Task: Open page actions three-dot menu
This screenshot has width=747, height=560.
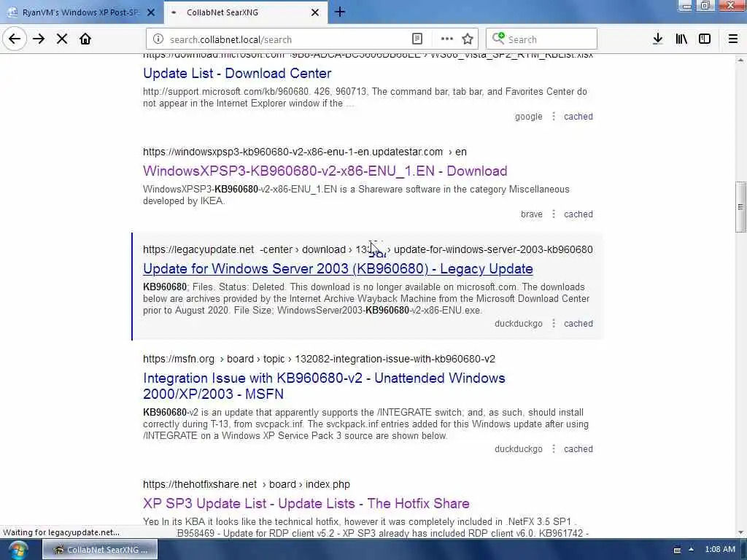Action: point(447,39)
